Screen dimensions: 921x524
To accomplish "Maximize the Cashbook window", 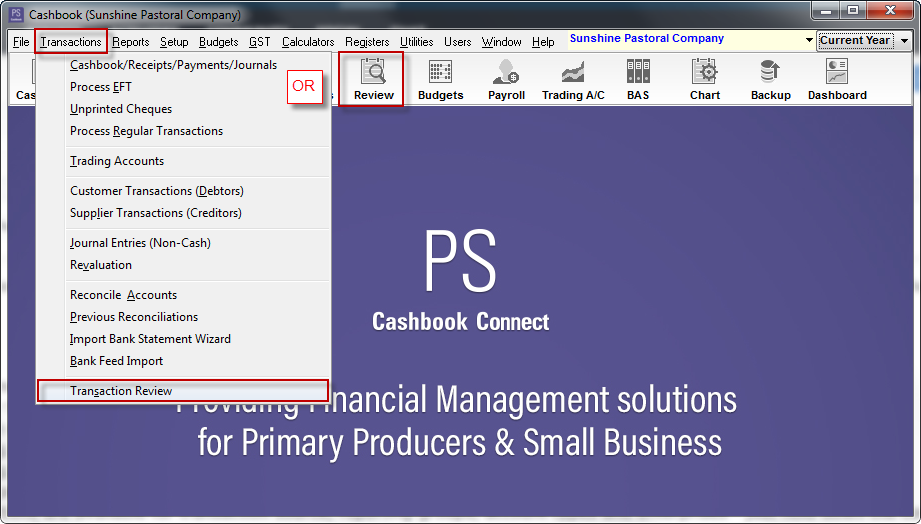I will 853,11.
